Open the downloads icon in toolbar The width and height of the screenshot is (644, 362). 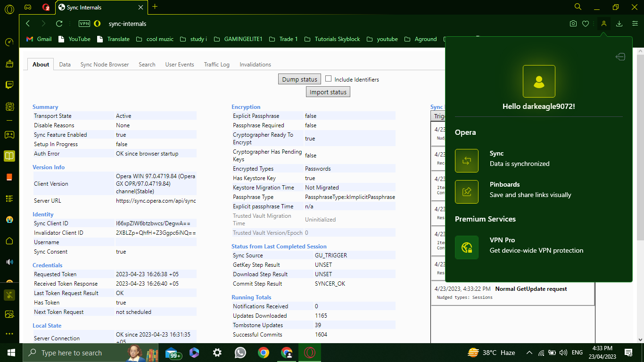click(619, 24)
